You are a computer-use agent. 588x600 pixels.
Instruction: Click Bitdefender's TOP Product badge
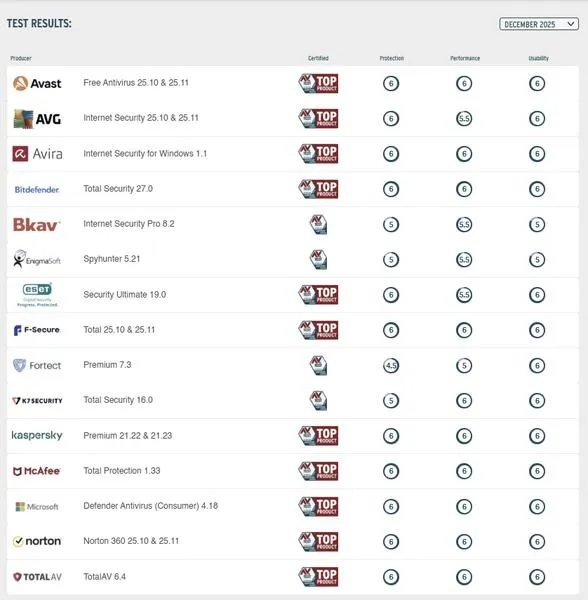(x=318, y=189)
